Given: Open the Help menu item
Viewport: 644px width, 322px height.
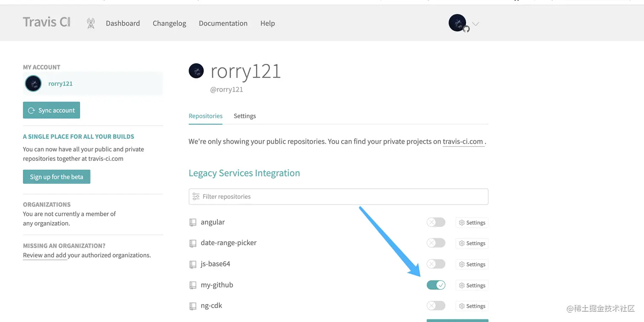Looking at the screenshot, I should [267, 23].
